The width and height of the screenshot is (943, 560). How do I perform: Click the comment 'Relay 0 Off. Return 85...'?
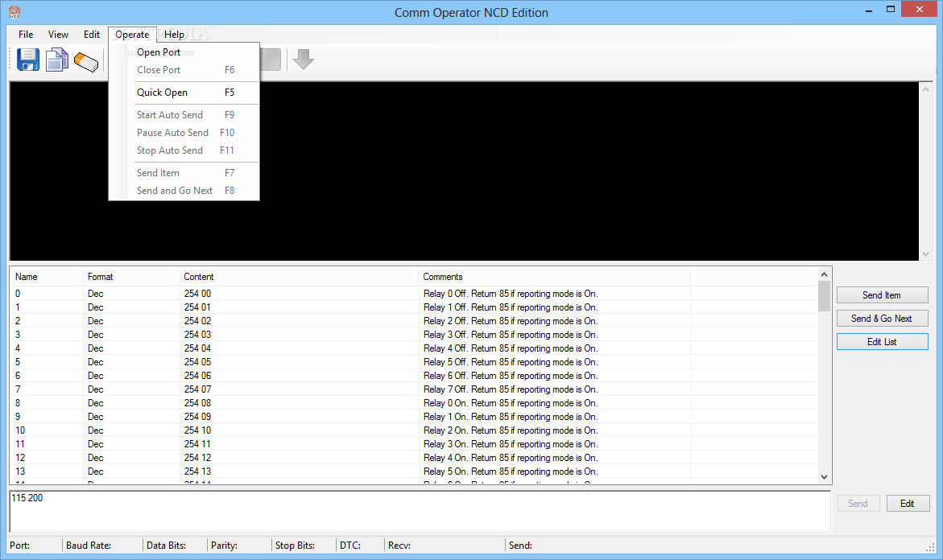(511, 293)
